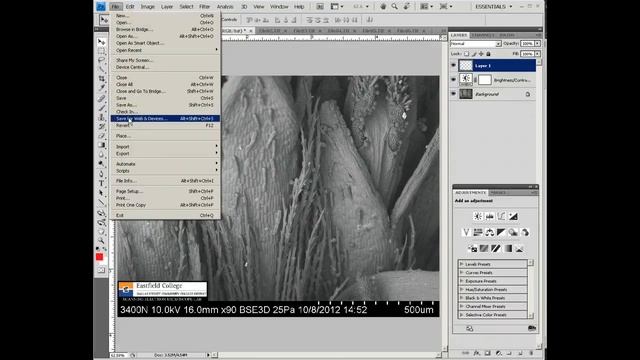Toggle lock transparent pixels
The height and width of the screenshot is (360, 640).
point(467,53)
